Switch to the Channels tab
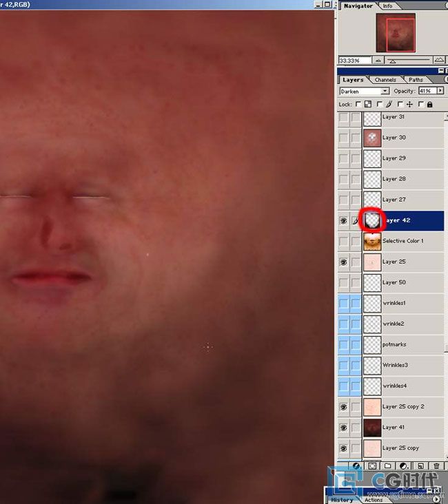The height and width of the screenshot is (504, 448). (x=385, y=80)
